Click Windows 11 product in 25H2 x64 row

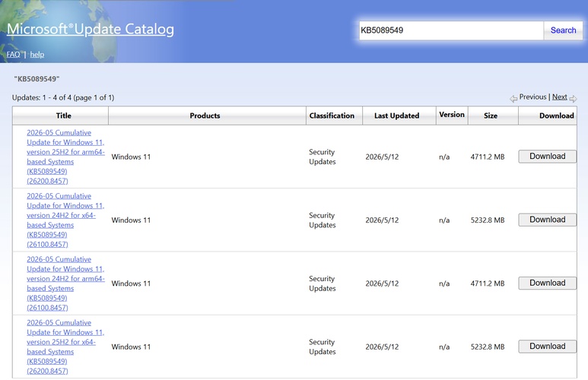[131, 347]
